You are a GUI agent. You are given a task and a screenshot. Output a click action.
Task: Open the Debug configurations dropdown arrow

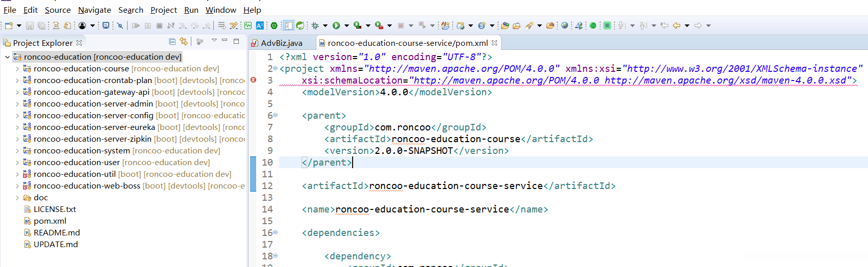325,25
